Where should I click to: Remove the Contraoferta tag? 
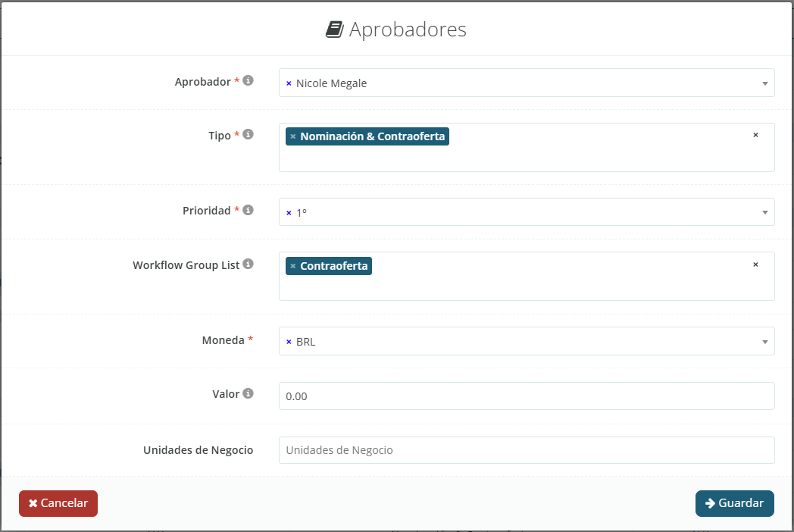(293, 266)
